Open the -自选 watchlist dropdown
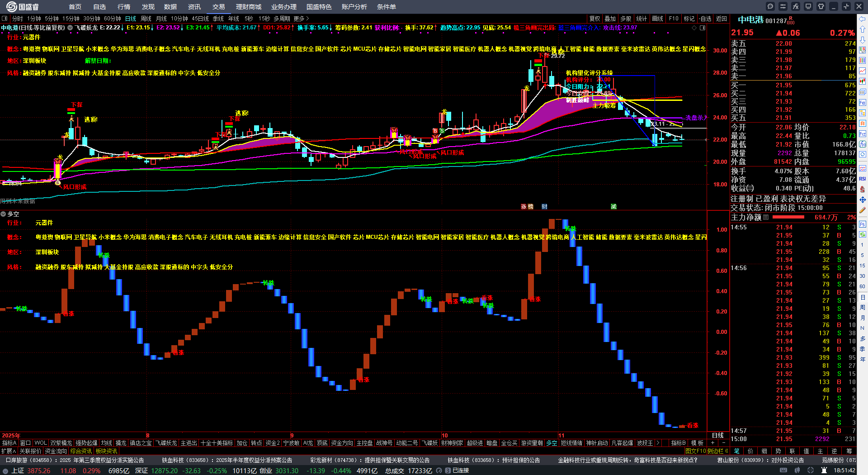Screen dimensions: 868x475 (x=705, y=19)
